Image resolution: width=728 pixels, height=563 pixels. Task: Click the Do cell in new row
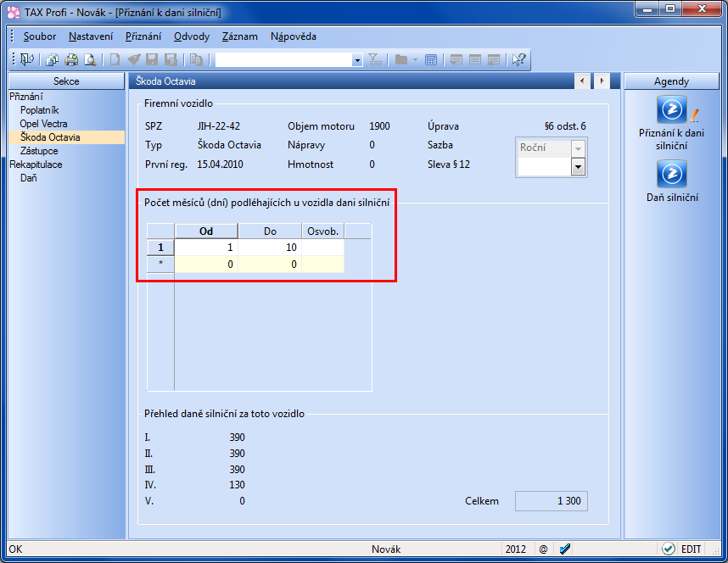[x=270, y=264]
